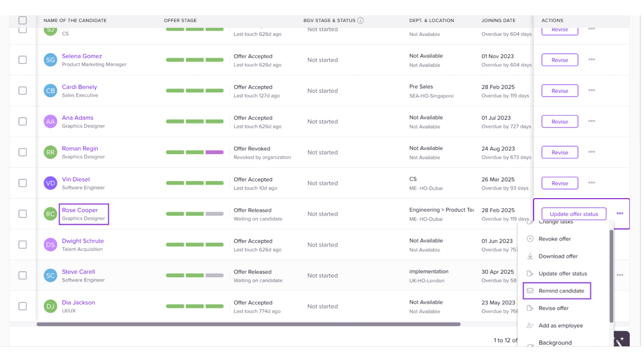
Task: Click the Add as employee person icon
Action: [530, 325]
